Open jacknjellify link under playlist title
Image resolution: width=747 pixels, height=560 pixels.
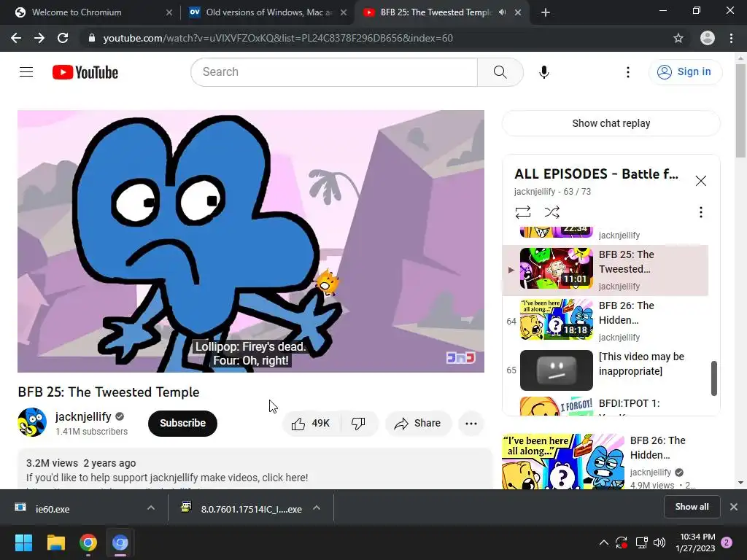tap(535, 192)
